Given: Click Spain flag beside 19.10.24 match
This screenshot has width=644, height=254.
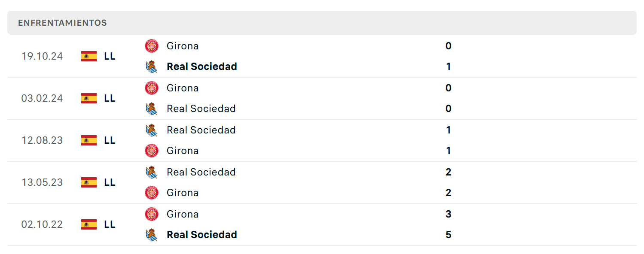Looking at the screenshot, I should [89, 56].
